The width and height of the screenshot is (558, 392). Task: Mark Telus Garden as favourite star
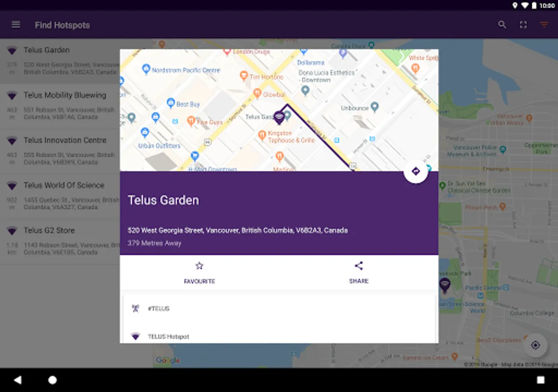tap(199, 266)
